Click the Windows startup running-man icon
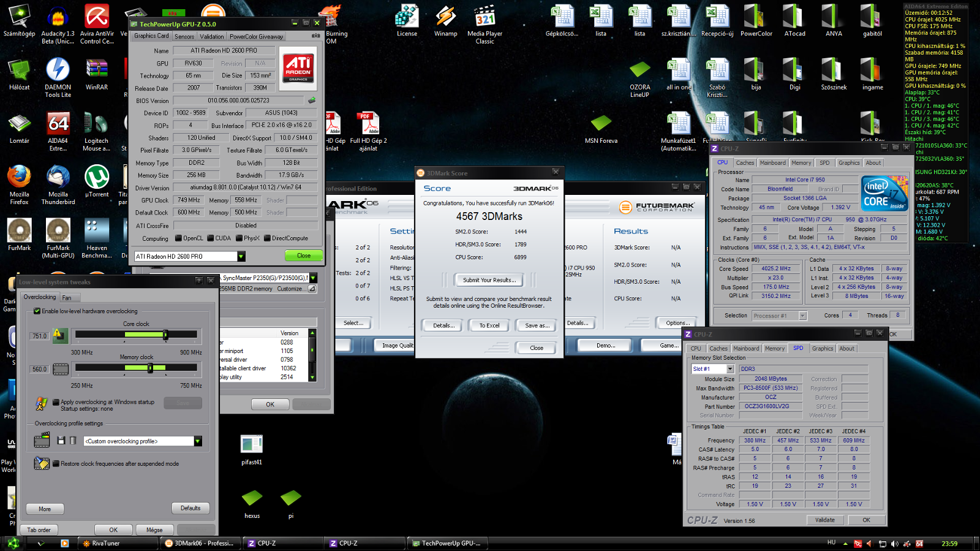The width and height of the screenshot is (980, 551). click(42, 404)
